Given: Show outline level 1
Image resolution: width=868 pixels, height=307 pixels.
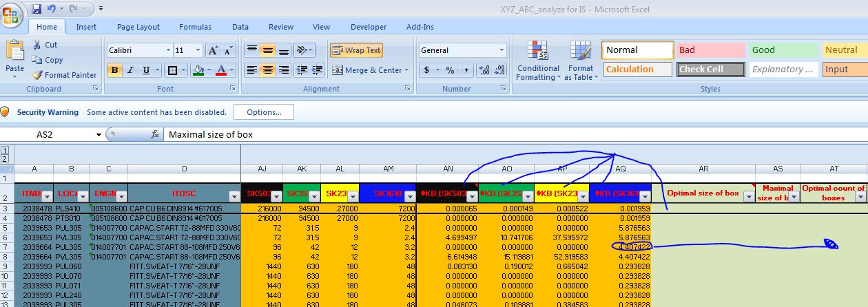Looking at the screenshot, I should click(5, 149).
